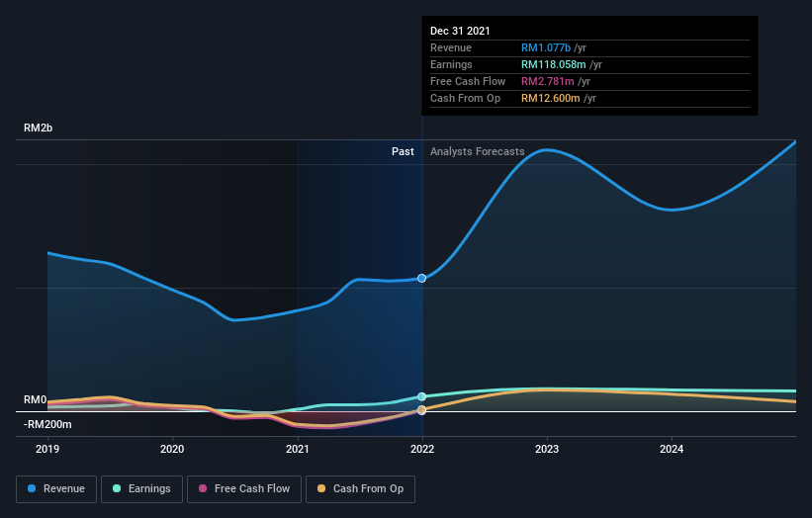Click the teal Earnings legend dot

click(x=117, y=488)
